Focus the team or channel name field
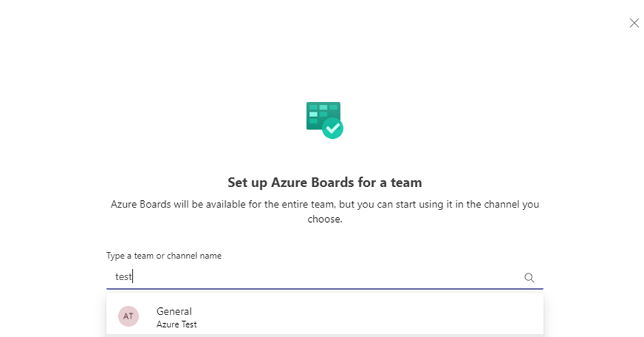 coord(317,278)
